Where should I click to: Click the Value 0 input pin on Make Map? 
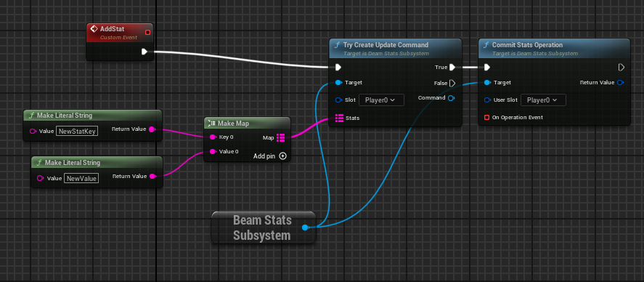(x=213, y=152)
